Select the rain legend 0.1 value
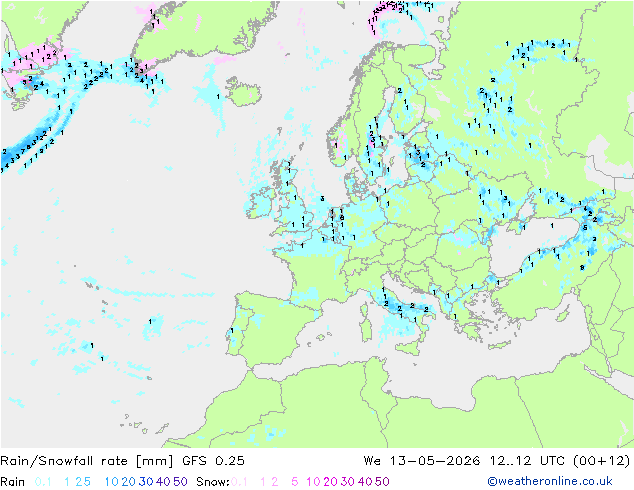The image size is (634, 490). [43, 482]
